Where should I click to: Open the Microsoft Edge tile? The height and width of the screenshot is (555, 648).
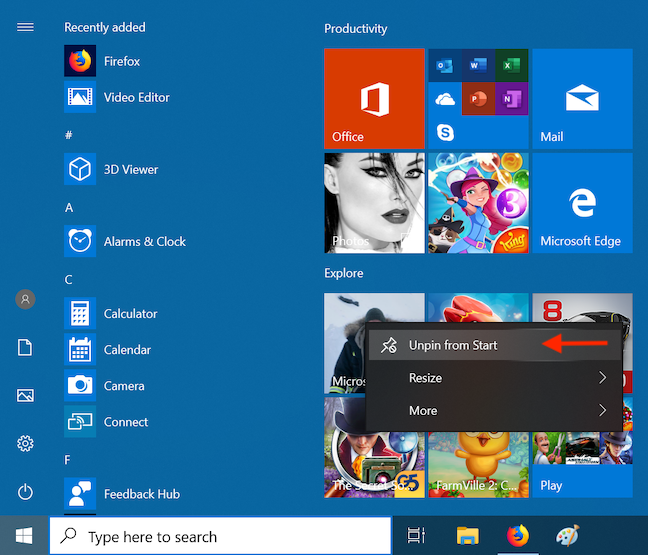pyautogui.click(x=582, y=203)
